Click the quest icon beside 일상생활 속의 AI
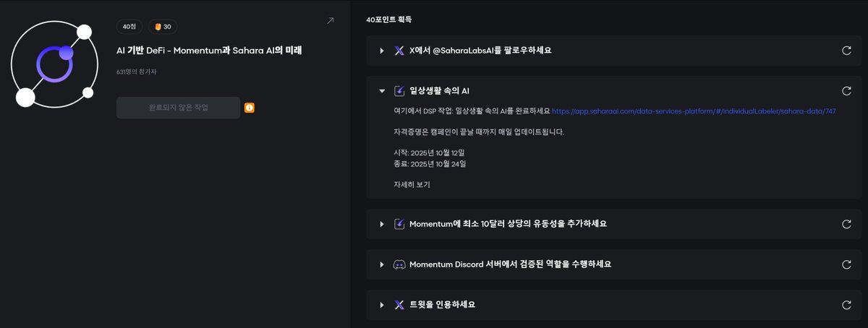This screenshot has height=328, width=868. pos(399,91)
